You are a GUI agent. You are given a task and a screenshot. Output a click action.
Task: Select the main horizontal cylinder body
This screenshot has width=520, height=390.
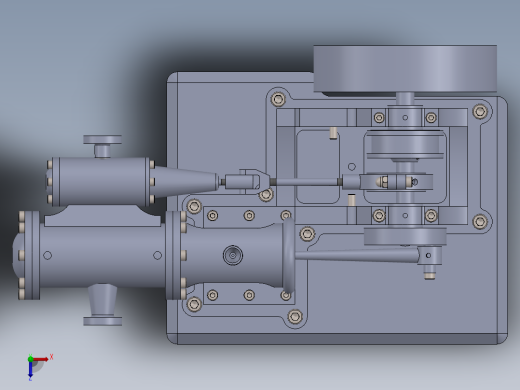[x=103, y=256]
